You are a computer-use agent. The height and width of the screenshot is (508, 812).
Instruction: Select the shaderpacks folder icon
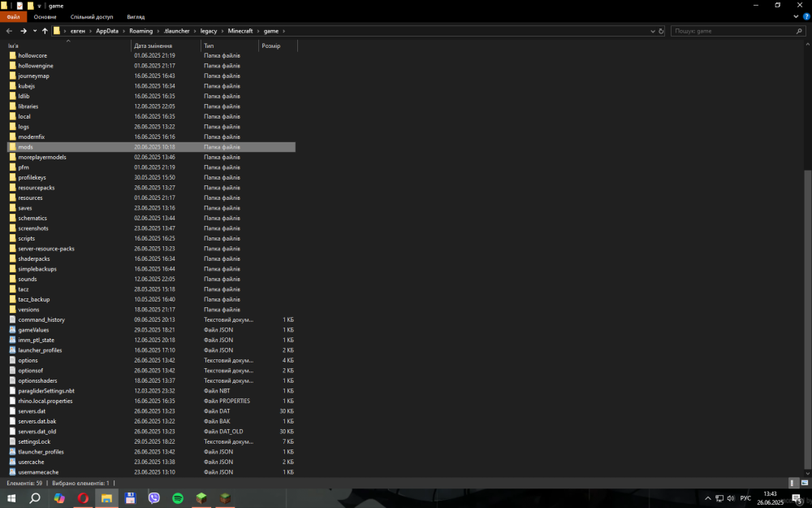click(13, 258)
